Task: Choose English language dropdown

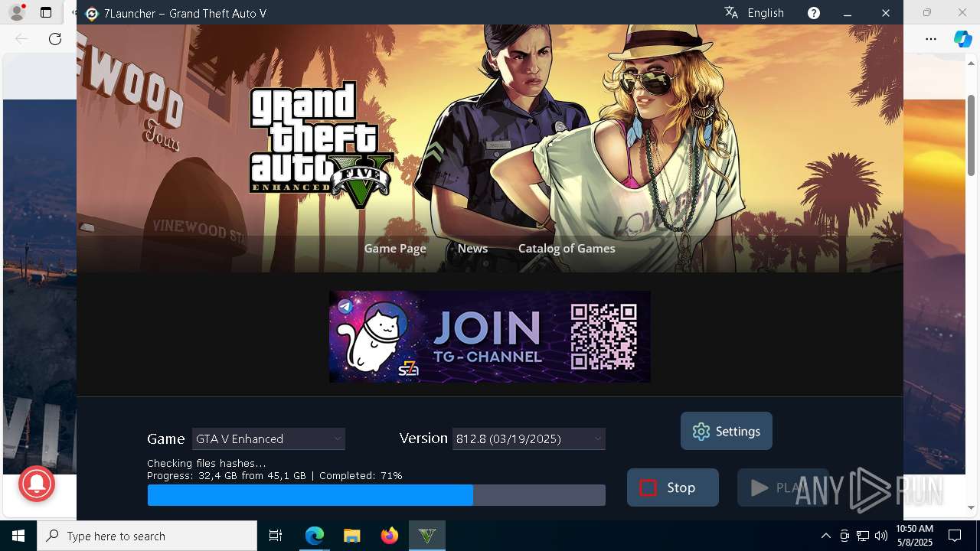Action: pos(766,13)
